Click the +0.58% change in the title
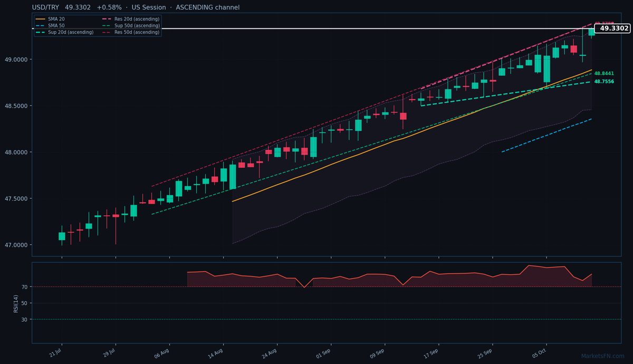This screenshot has width=633, height=364. click(x=109, y=7)
